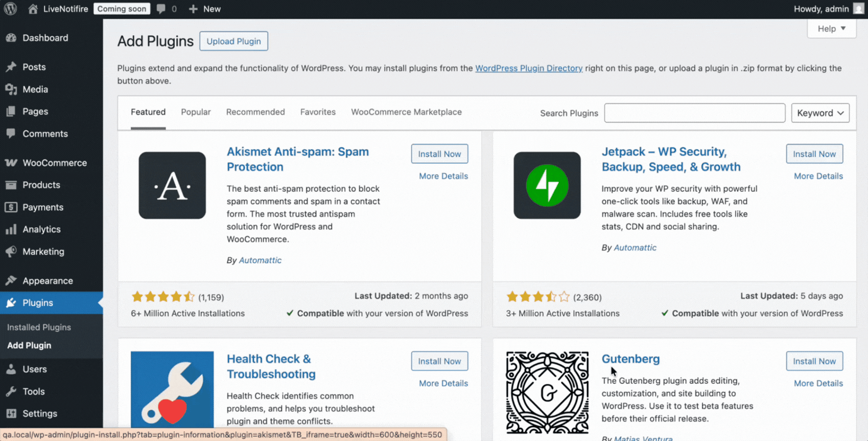
Task: Open More Details for Gutenberg
Action: (818, 383)
